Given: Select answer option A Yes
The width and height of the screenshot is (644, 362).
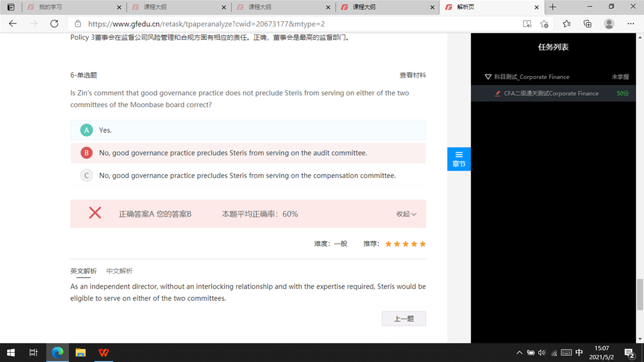Looking at the screenshot, I should pyautogui.click(x=248, y=130).
